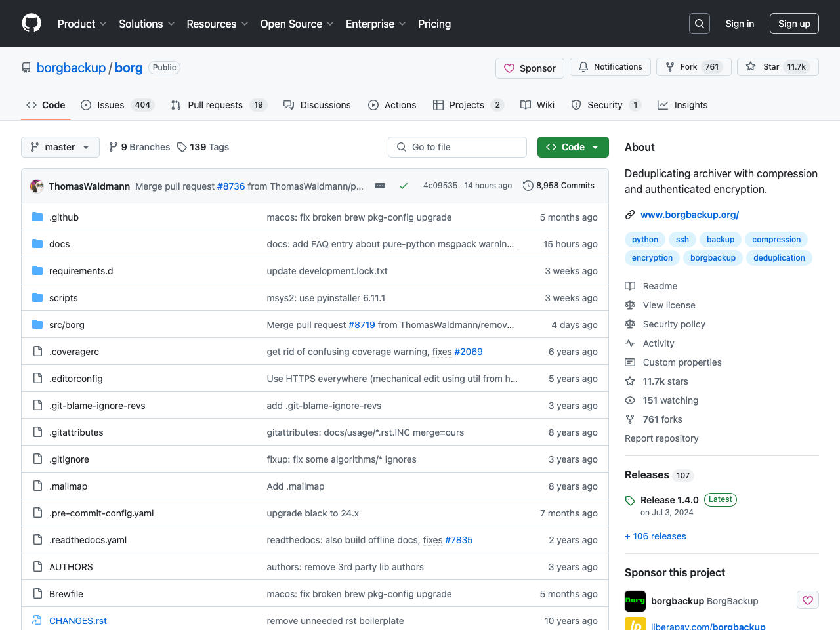Fork the repository with Fork button

pyautogui.click(x=694, y=67)
